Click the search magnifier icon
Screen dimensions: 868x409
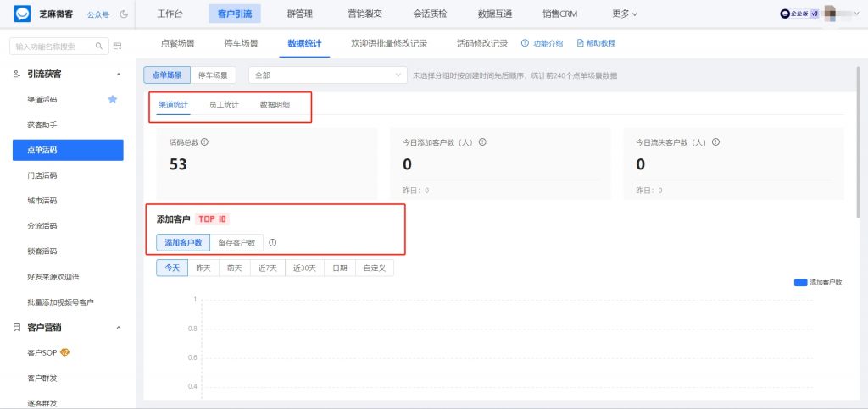point(99,47)
